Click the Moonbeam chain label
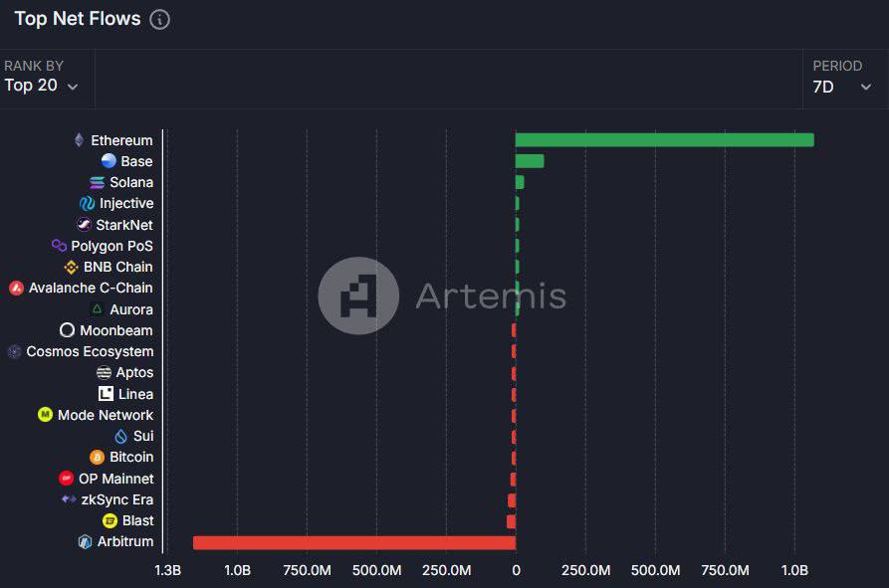The width and height of the screenshot is (889, 588). pos(116,330)
